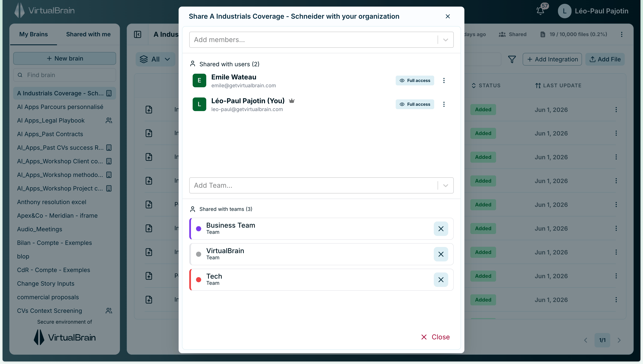Click the 19 / 10,000 files counter
This screenshot has height=364, width=643.
point(574,34)
